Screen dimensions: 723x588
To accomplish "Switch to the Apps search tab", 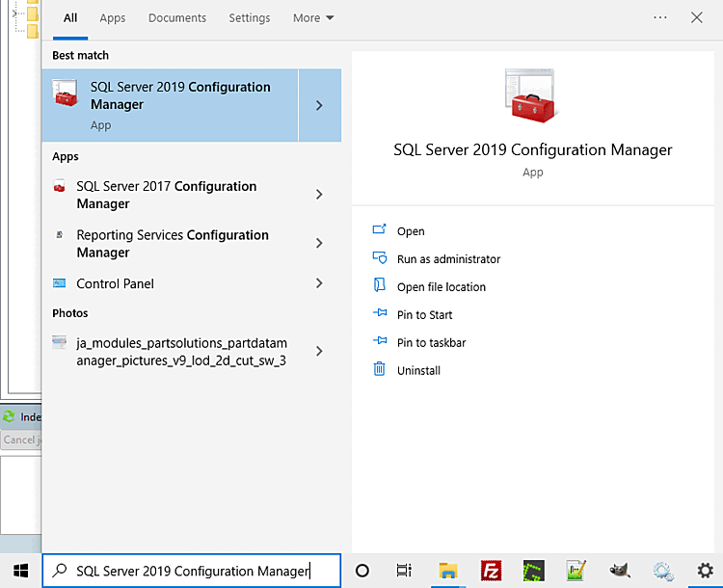I will pyautogui.click(x=113, y=18).
